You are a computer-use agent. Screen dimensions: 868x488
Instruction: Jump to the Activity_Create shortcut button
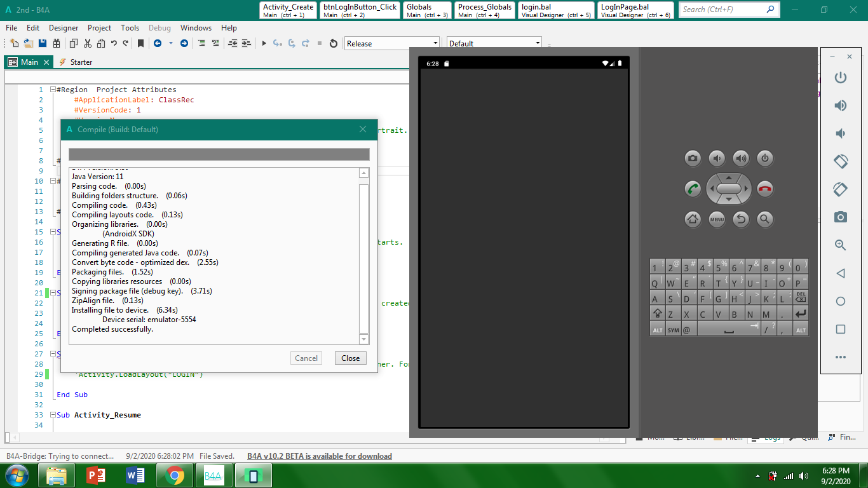288,10
